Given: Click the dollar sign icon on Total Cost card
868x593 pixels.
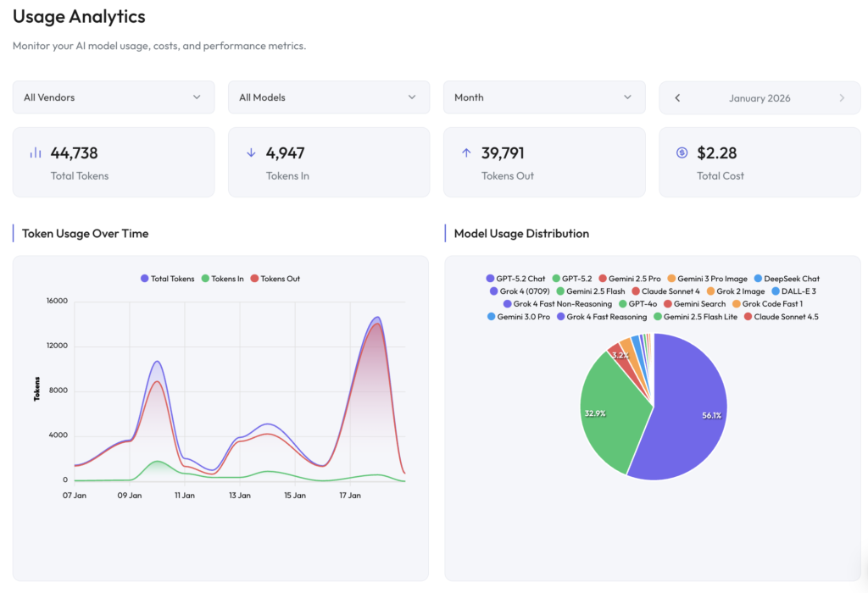Looking at the screenshot, I should 682,151.
